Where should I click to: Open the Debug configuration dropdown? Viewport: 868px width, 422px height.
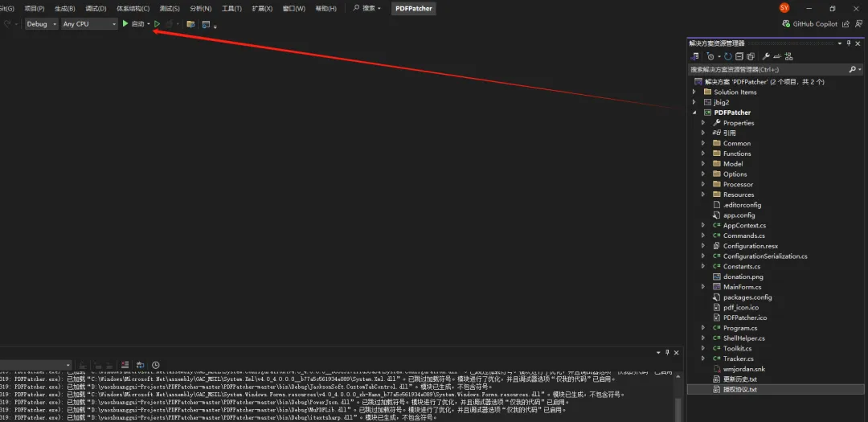coord(42,24)
